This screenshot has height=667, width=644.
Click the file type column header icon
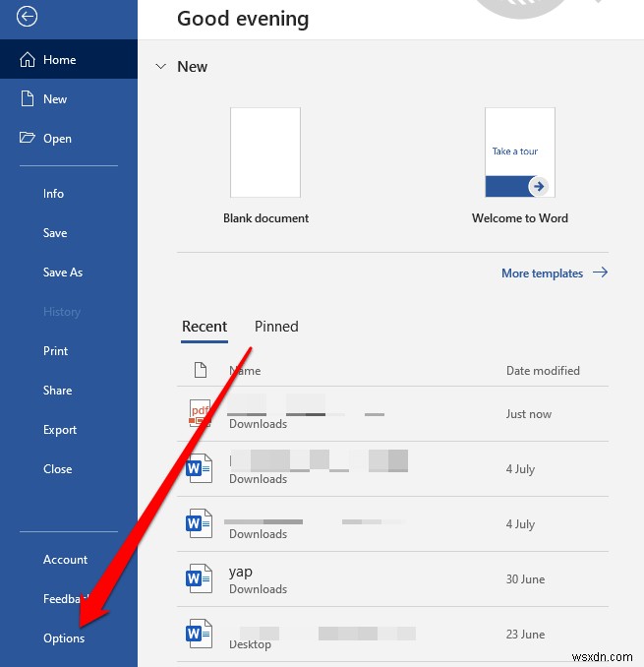coord(201,370)
